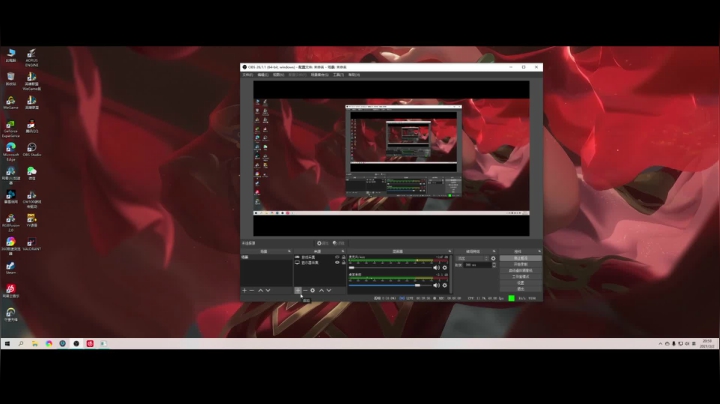Click the Filters button above docks
Viewport: 720px width, 404px height.
(x=338, y=243)
